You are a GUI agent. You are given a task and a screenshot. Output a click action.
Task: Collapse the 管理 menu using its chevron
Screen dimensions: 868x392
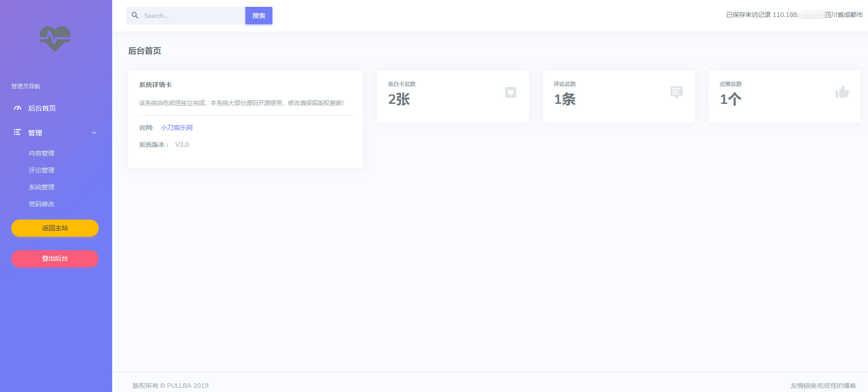click(x=94, y=133)
